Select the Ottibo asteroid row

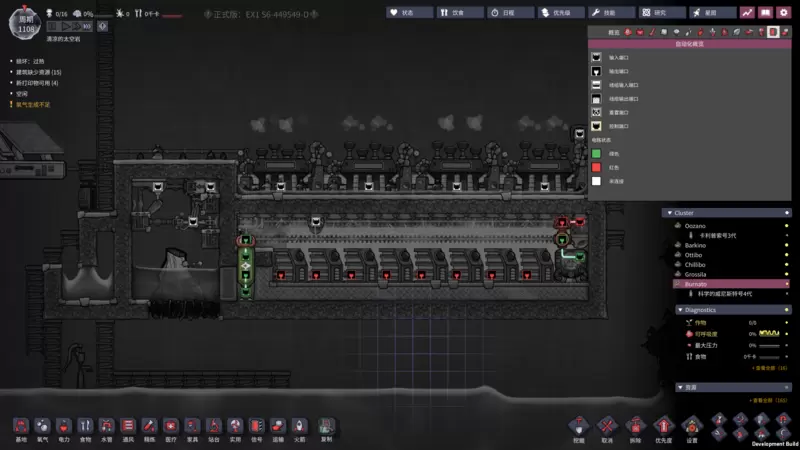coord(731,255)
